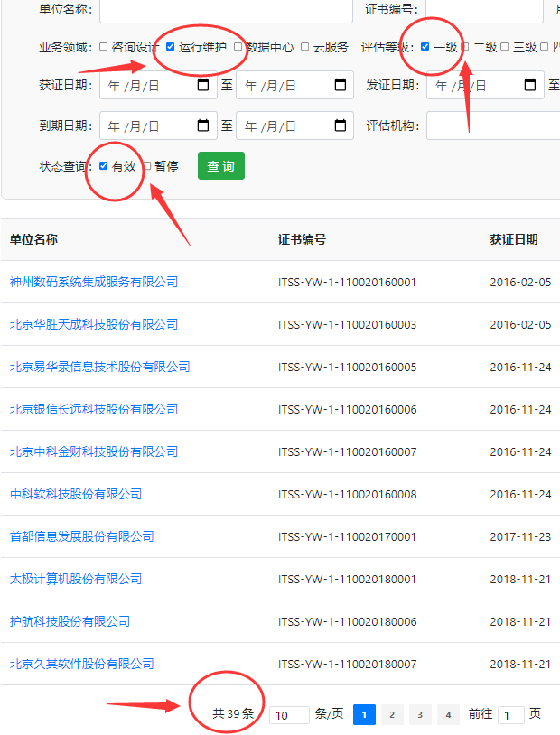Viewport: 560px width, 735px height.
Task: Open 北京久其软件股份有限公司 link
Action: pos(82,664)
